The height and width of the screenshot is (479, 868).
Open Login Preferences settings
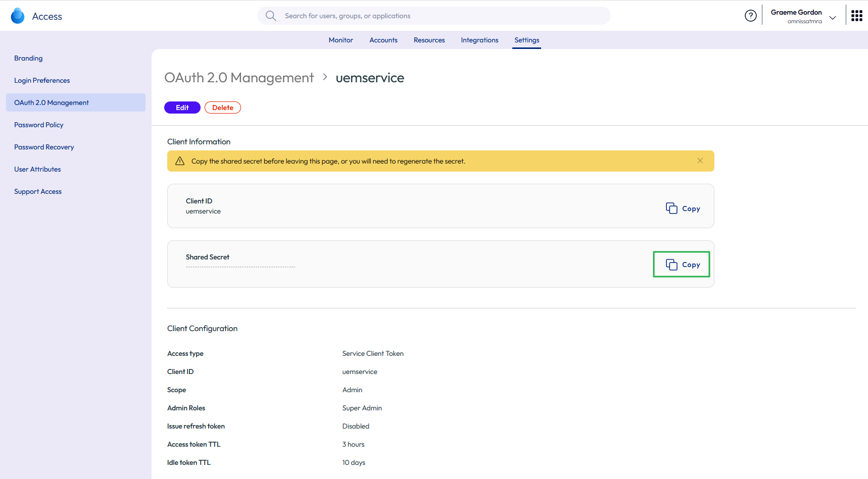42,80
